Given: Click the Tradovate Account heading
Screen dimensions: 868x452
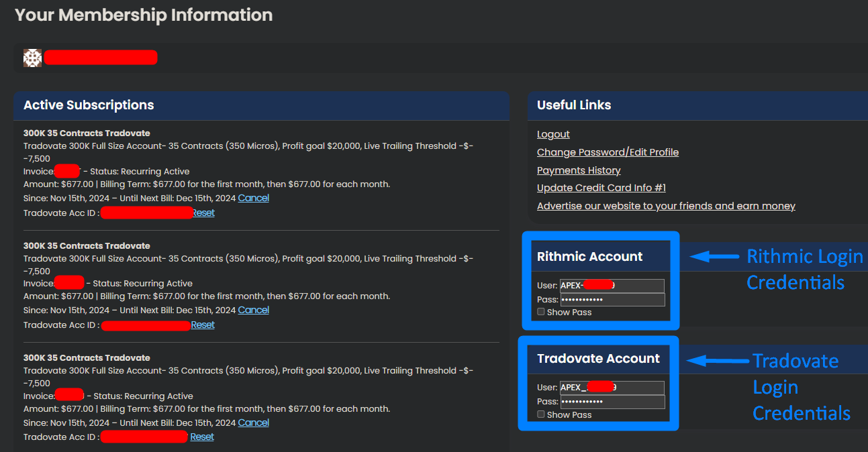Looking at the screenshot, I should pyautogui.click(x=599, y=359).
